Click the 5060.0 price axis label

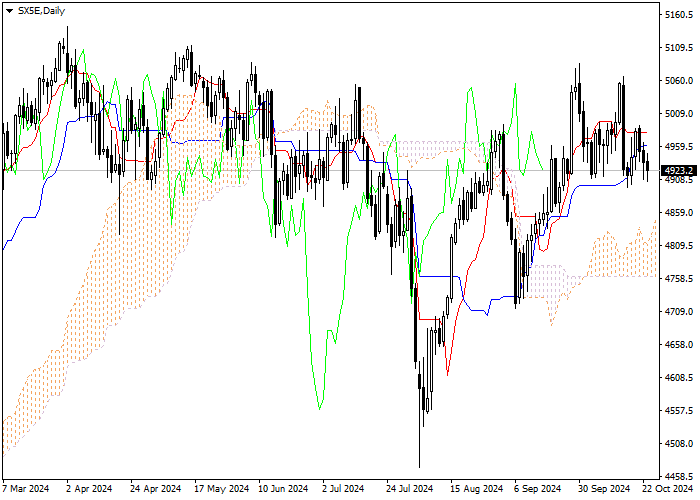(x=679, y=81)
